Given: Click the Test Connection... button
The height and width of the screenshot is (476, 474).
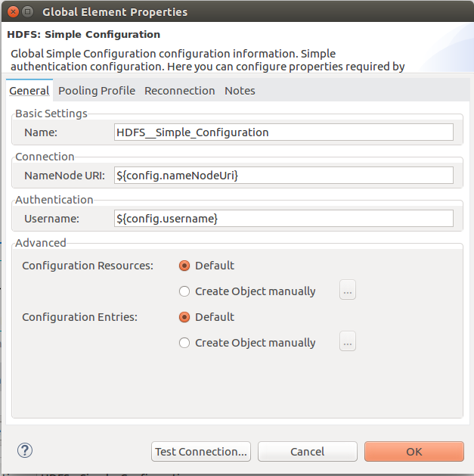Looking at the screenshot, I should point(201,452).
